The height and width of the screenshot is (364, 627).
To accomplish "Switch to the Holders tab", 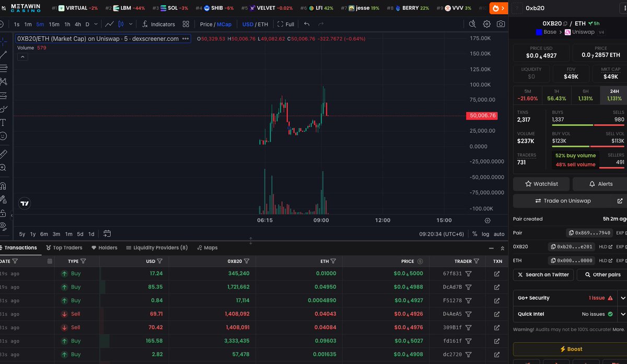I will click(x=104, y=248).
